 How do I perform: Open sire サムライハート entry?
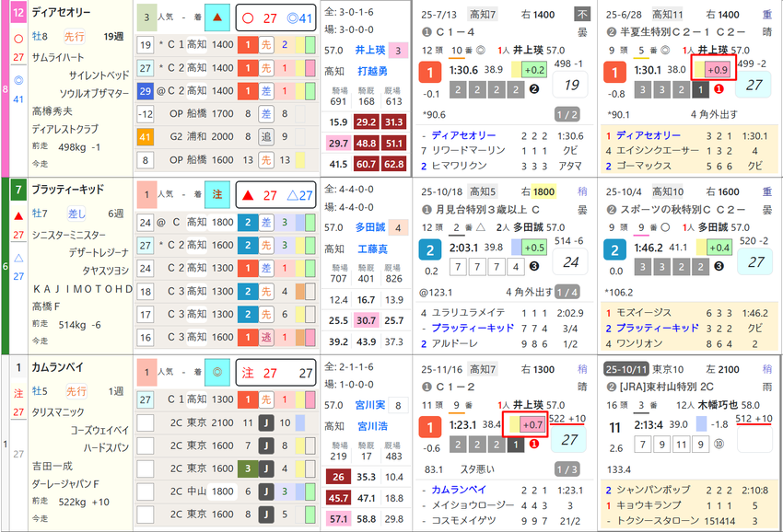(58, 57)
